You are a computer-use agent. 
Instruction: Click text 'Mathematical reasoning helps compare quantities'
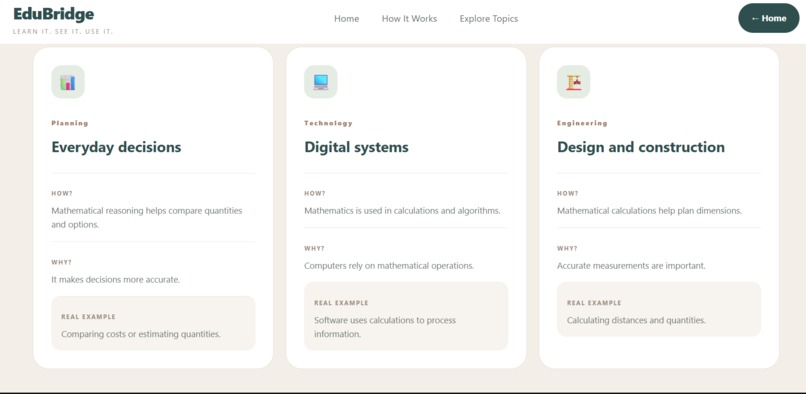[146, 211]
